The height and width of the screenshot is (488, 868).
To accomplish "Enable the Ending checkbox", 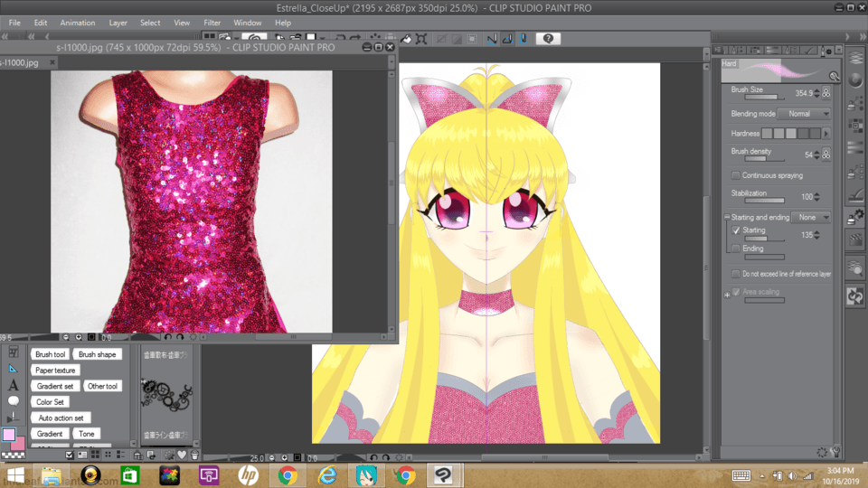I will [736, 249].
